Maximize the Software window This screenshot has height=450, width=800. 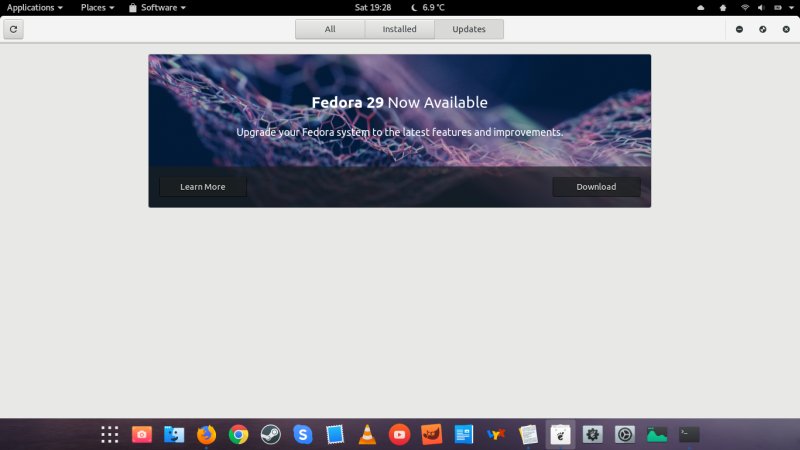click(763, 29)
